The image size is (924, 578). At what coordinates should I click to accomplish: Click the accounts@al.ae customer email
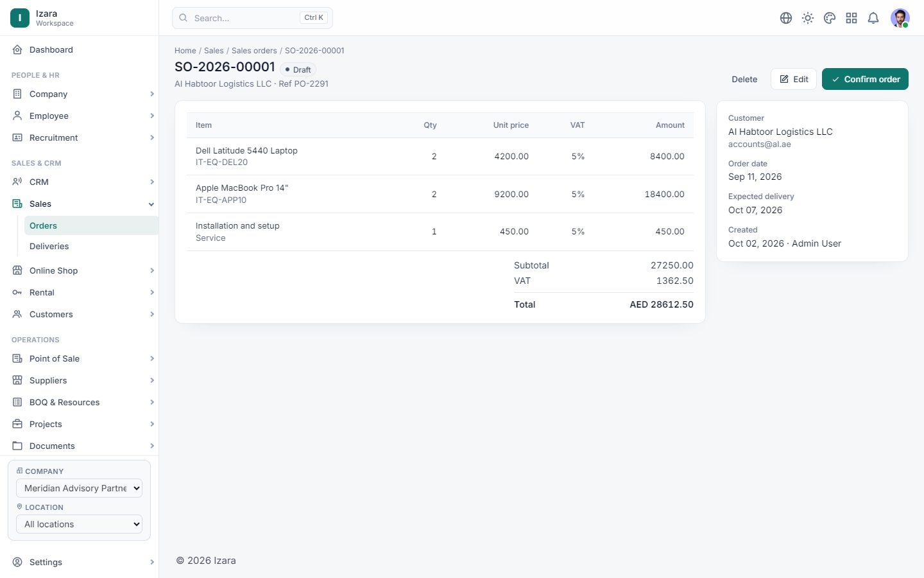760,144
